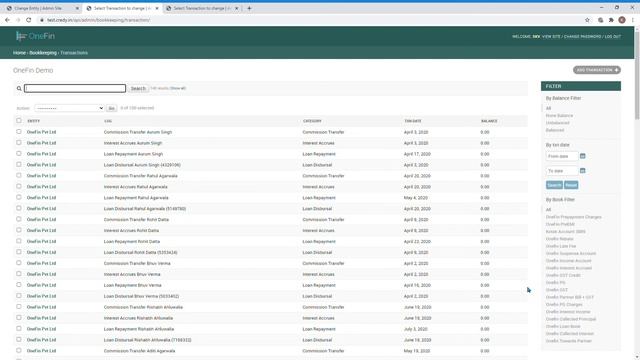
Task: Sort by the Category column header
Action: pyautogui.click(x=312, y=121)
